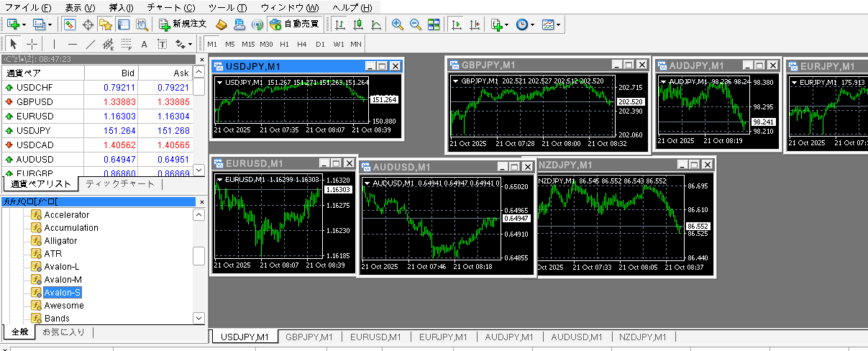Image resolution: width=868 pixels, height=351 pixels.
Task: Click the zoom out magnifier icon
Action: (415, 24)
